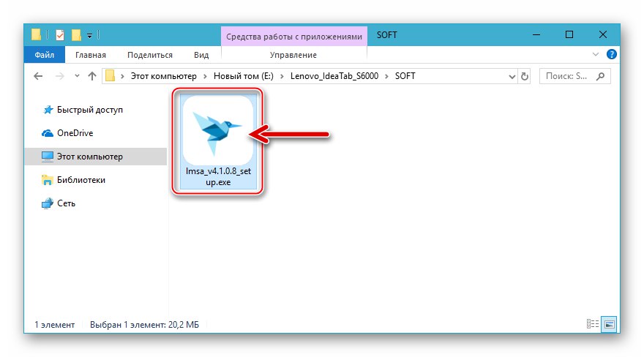The width and height of the screenshot is (644, 357).
Task: Click the New folder icon in title bar
Action: (76, 35)
